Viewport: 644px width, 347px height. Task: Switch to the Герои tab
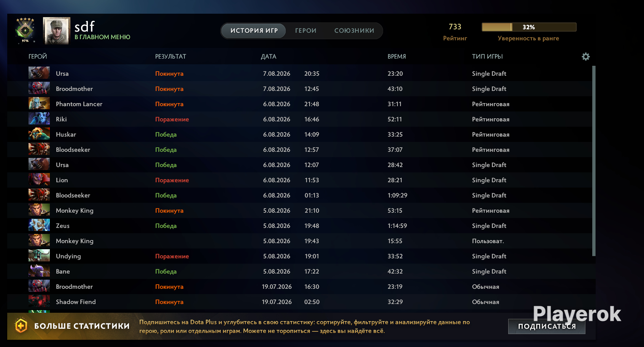click(x=306, y=30)
